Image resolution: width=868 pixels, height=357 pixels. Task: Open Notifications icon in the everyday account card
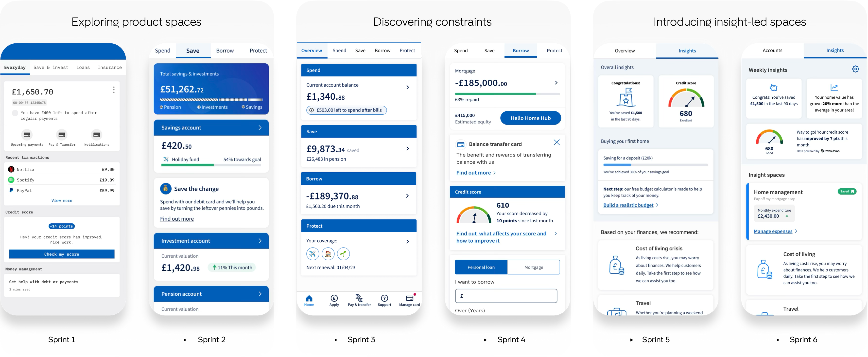97,135
